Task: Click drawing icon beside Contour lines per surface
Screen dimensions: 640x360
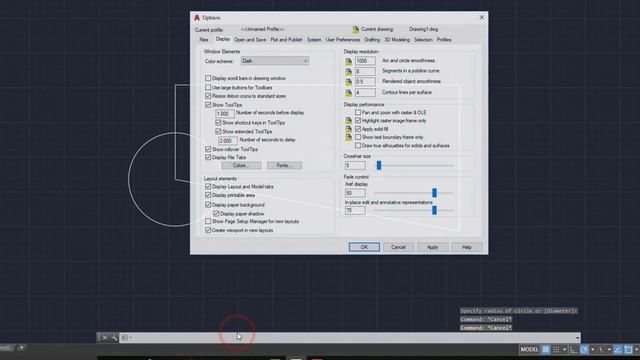Action: [x=348, y=93]
